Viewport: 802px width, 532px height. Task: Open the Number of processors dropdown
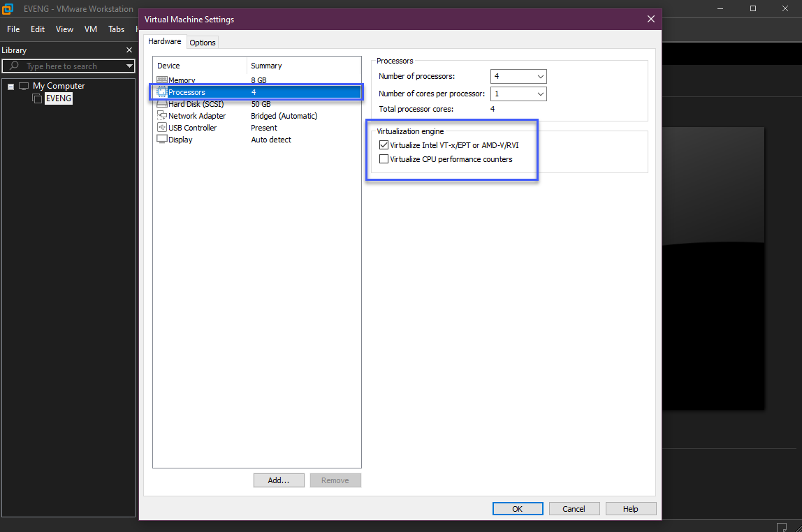(518, 76)
